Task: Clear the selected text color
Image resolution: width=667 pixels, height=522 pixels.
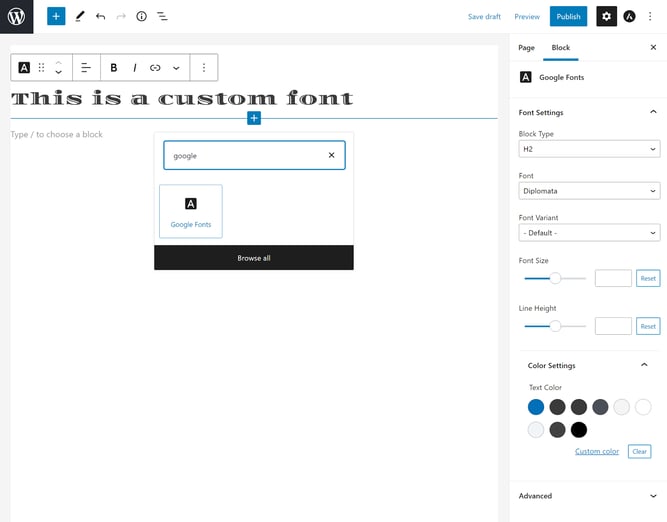Action: 639,451
